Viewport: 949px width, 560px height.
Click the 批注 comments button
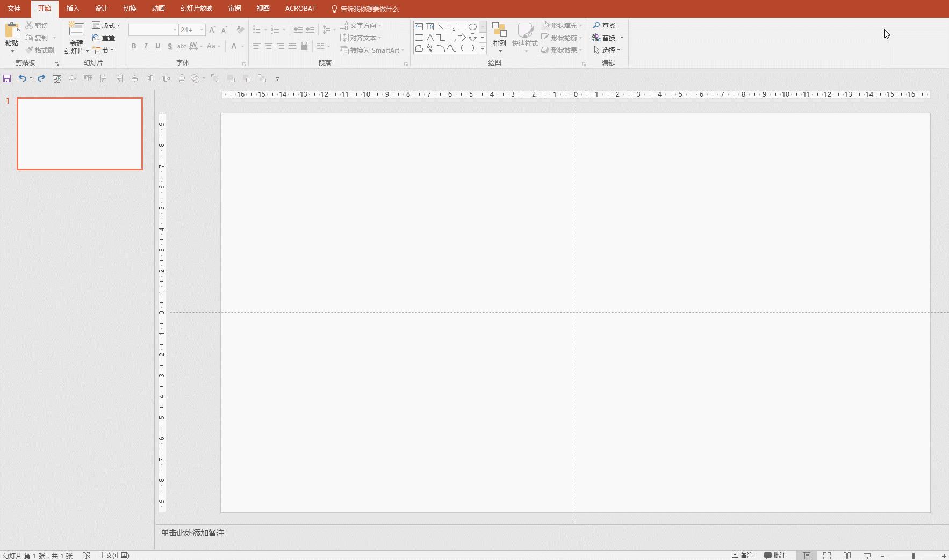click(775, 556)
